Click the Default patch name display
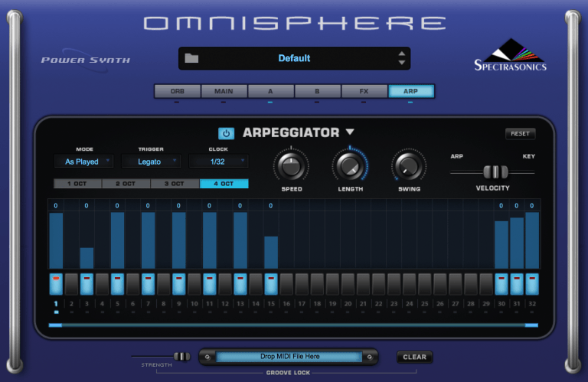The height and width of the screenshot is (382, 588). [294, 58]
